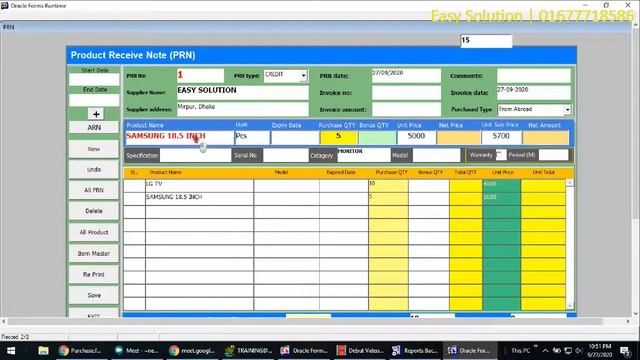
Task: Click the table scrollbar up arrow
Action: 570,182
